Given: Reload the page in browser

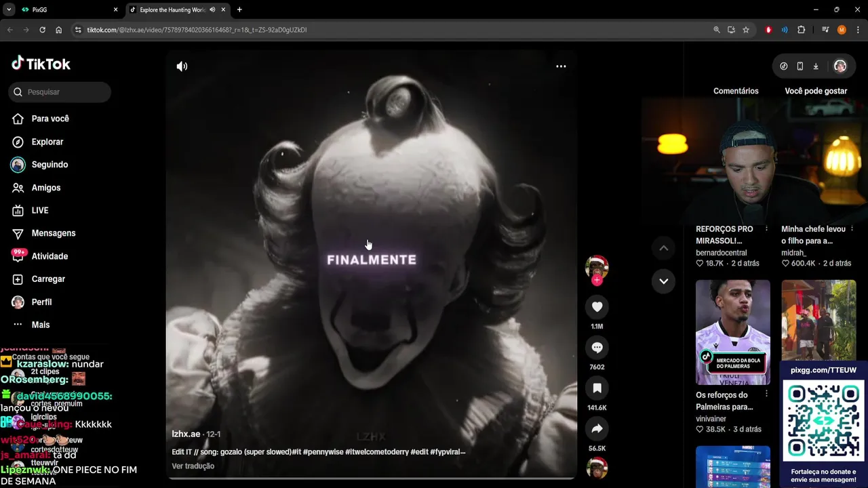Looking at the screenshot, I should (42, 30).
